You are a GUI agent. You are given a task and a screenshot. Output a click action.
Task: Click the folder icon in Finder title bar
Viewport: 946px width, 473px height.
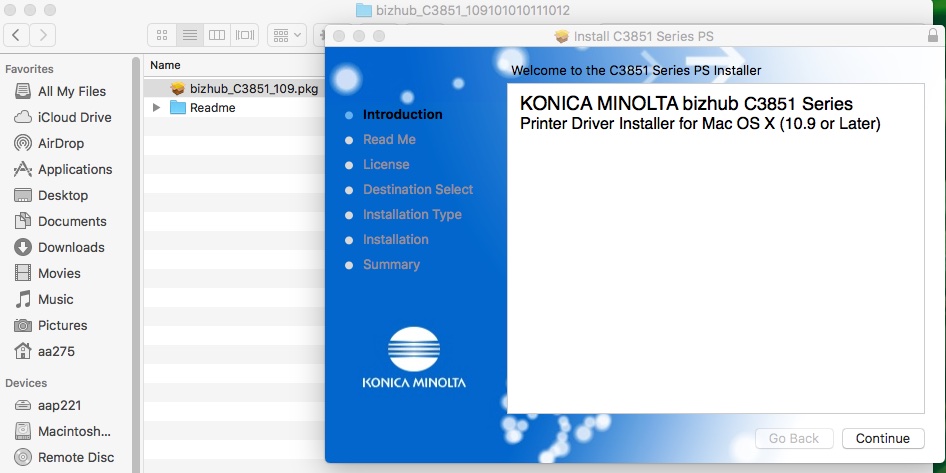click(x=363, y=10)
